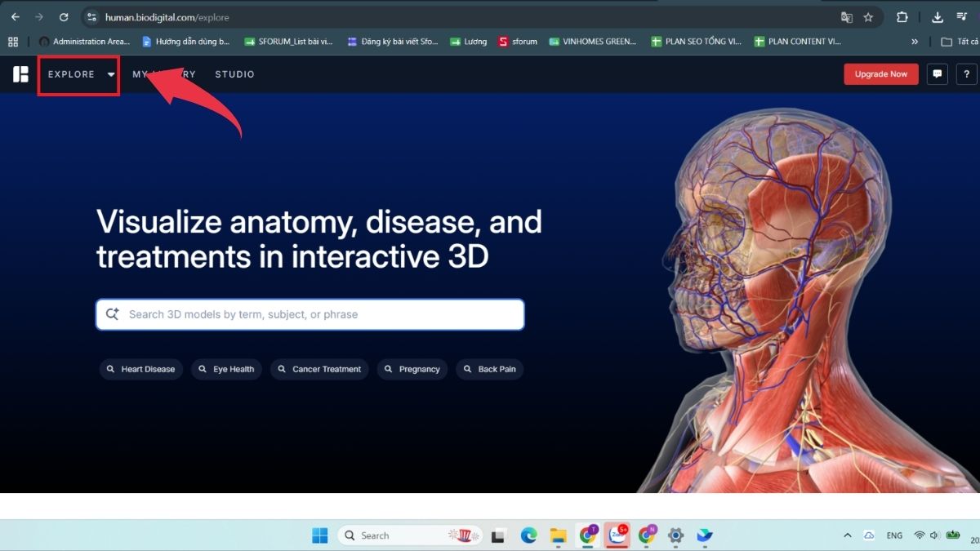Open the Hướng dẫn dùng bookmark
Image resolution: width=980 pixels, height=551 pixels.
(186, 42)
